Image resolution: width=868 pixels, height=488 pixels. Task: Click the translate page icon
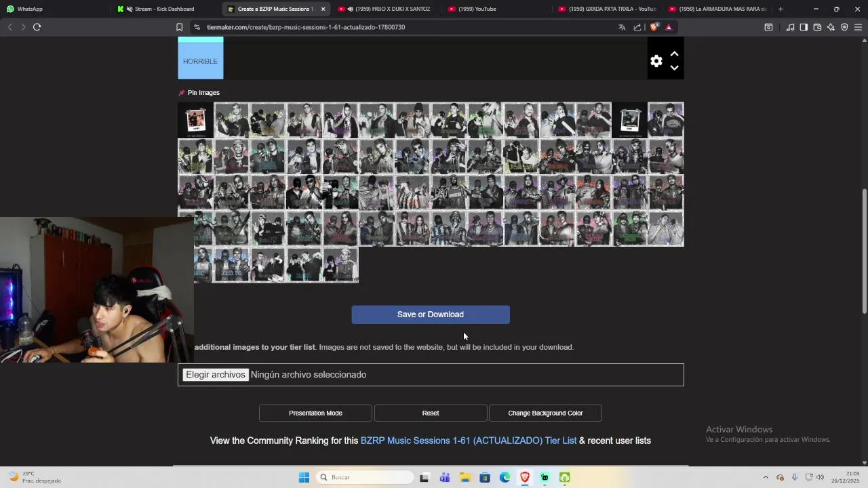pyautogui.click(x=622, y=27)
